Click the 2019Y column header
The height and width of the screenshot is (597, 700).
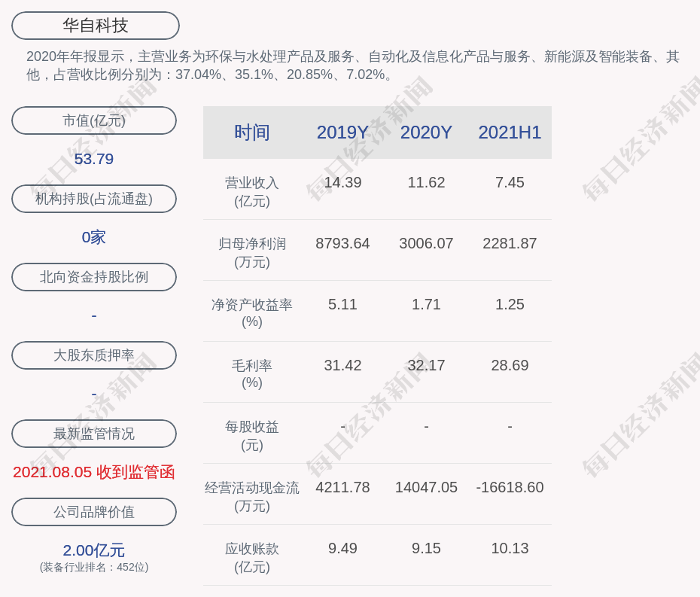342,132
